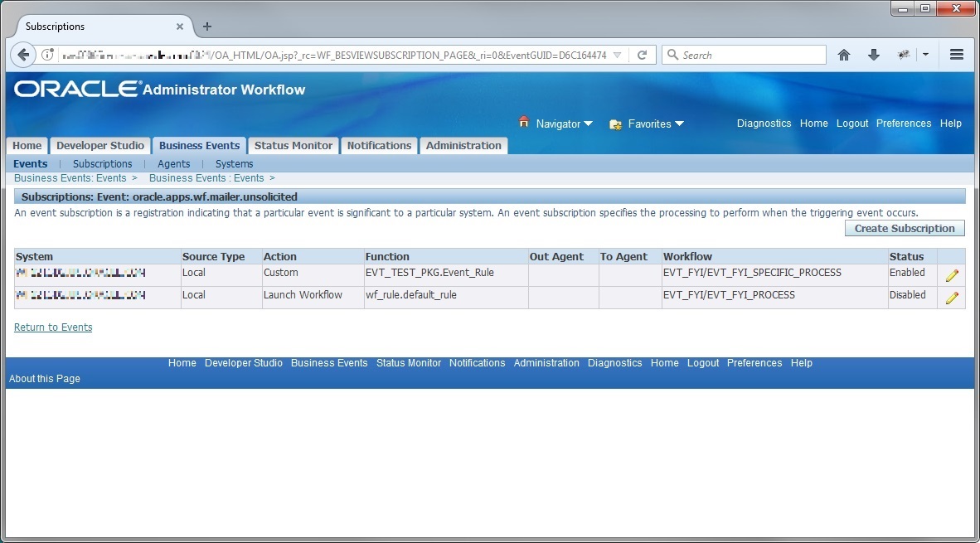The width and height of the screenshot is (980, 543).
Task: Show URL history dropdown in address bar
Action: coord(617,55)
